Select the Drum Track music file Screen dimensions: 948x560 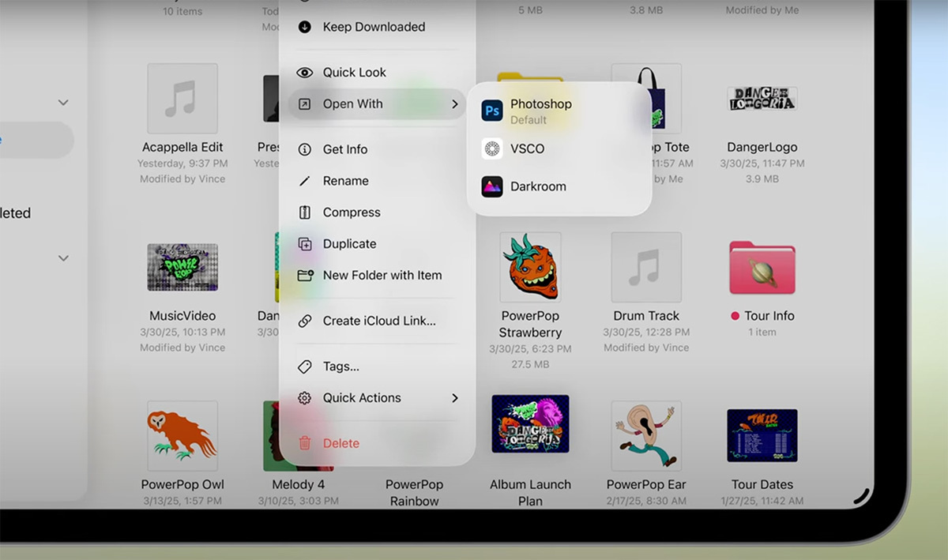[645, 266]
